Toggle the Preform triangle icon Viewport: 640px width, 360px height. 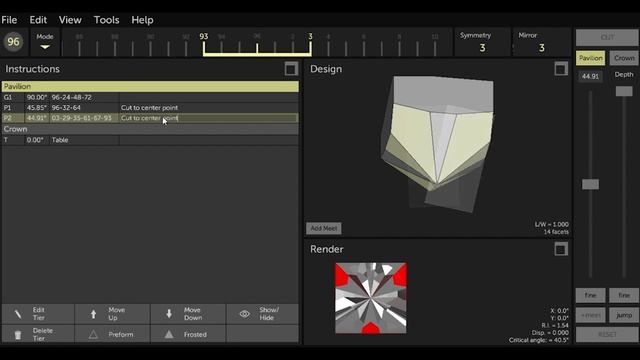coord(93,335)
